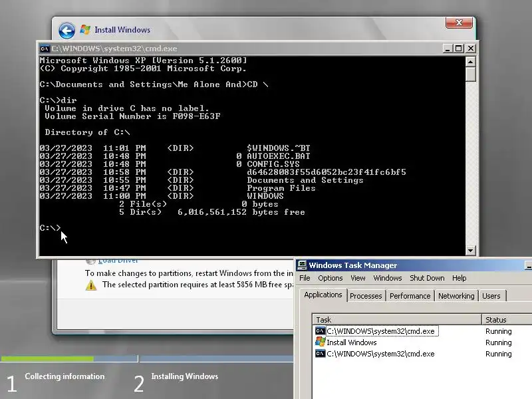Click the console scrollbar thumb
The image size is (532, 399).
(x=470, y=74)
